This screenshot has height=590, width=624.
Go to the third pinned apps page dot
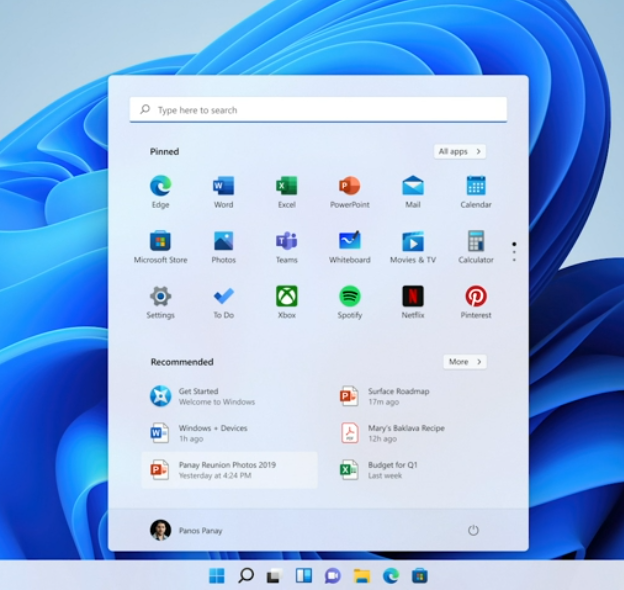pyautogui.click(x=514, y=260)
